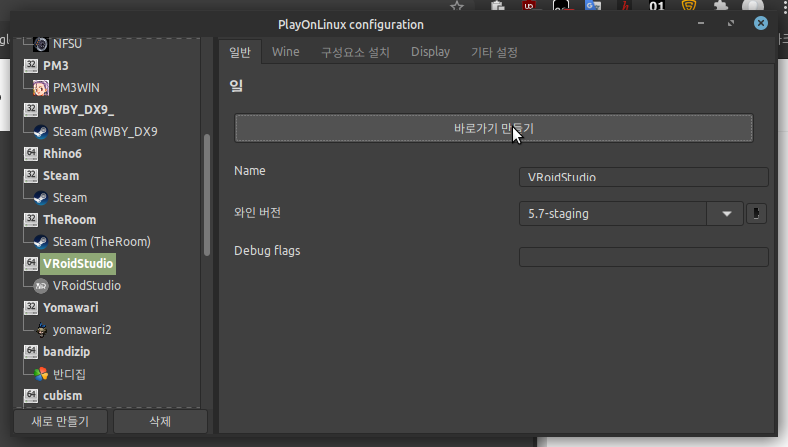
Task: Select the RWBY_DX9_ virtual drive
Action: pos(78,110)
